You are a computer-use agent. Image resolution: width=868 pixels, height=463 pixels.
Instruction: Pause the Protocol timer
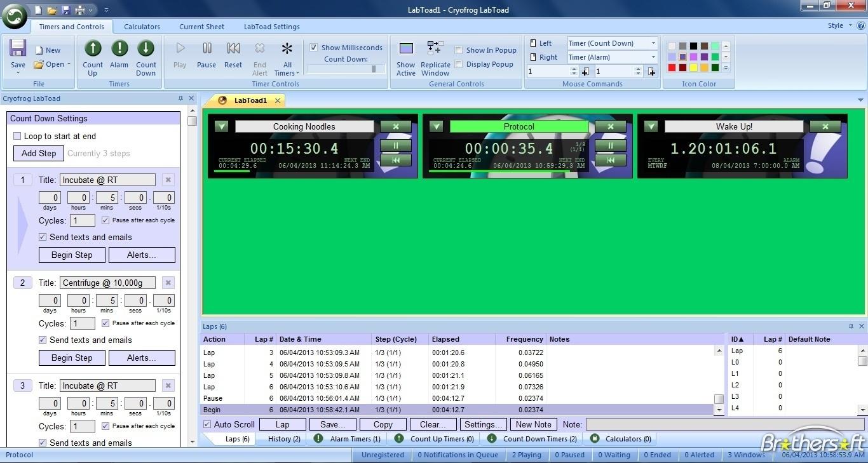(x=611, y=145)
